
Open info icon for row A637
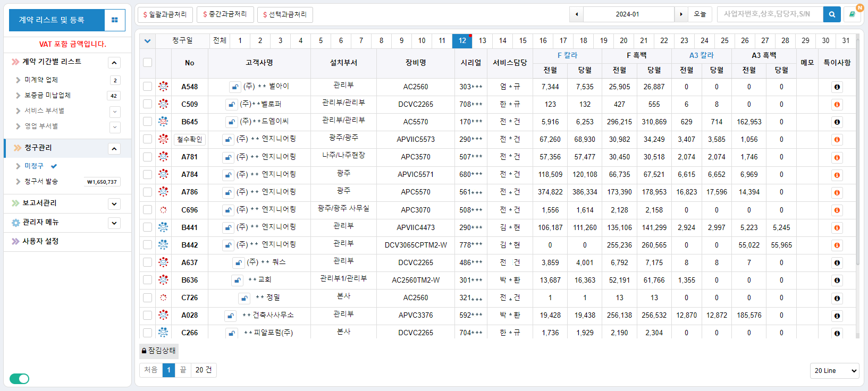837,262
